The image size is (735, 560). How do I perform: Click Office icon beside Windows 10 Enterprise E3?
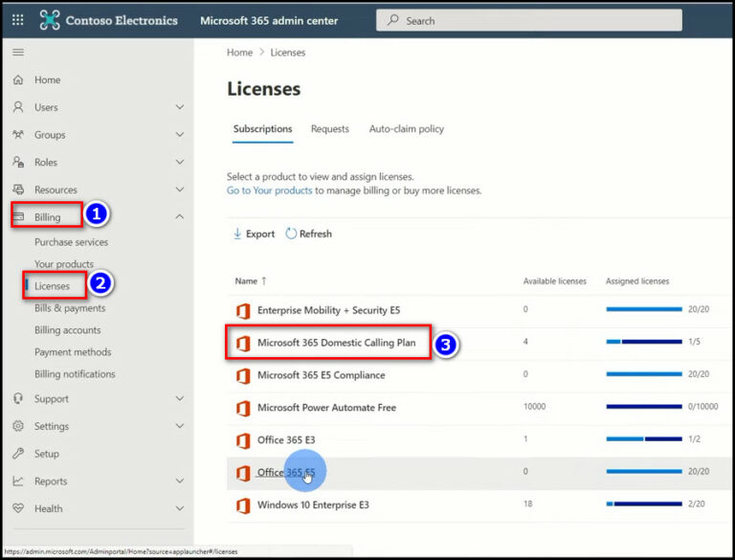pyautogui.click(x=243, y=505)
